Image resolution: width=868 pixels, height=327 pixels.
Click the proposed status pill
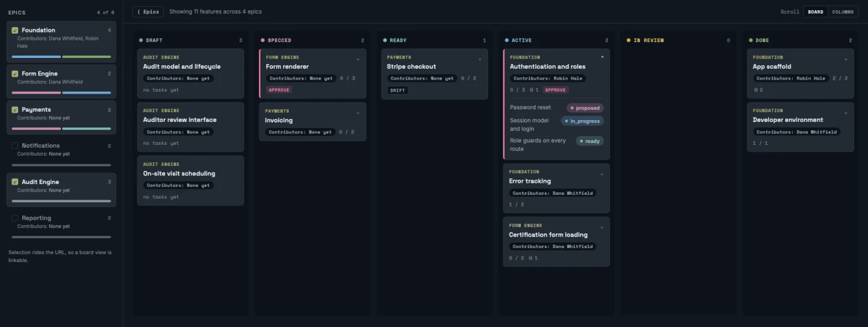pyautogui.click(x=585, y=108)
